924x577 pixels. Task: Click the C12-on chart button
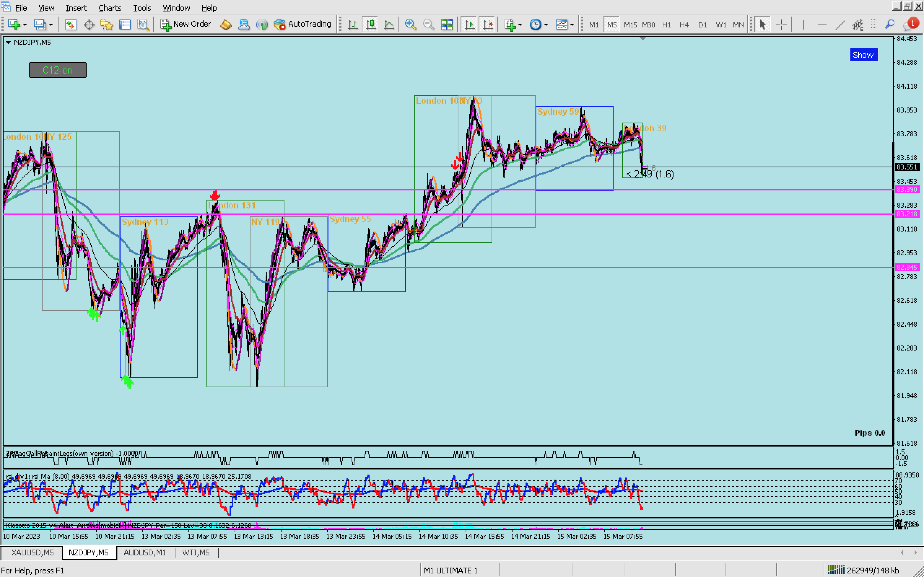tap(58, 70)
